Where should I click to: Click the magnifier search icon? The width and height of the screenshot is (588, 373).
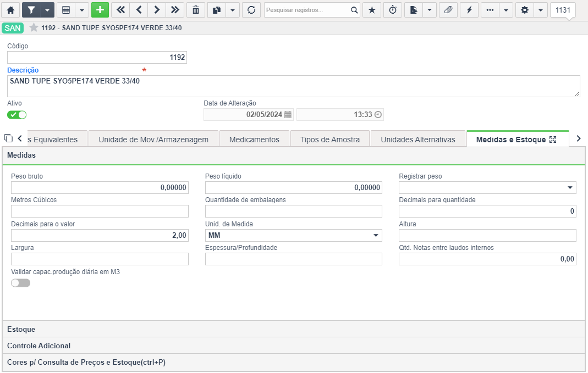(x=354, y=10)
